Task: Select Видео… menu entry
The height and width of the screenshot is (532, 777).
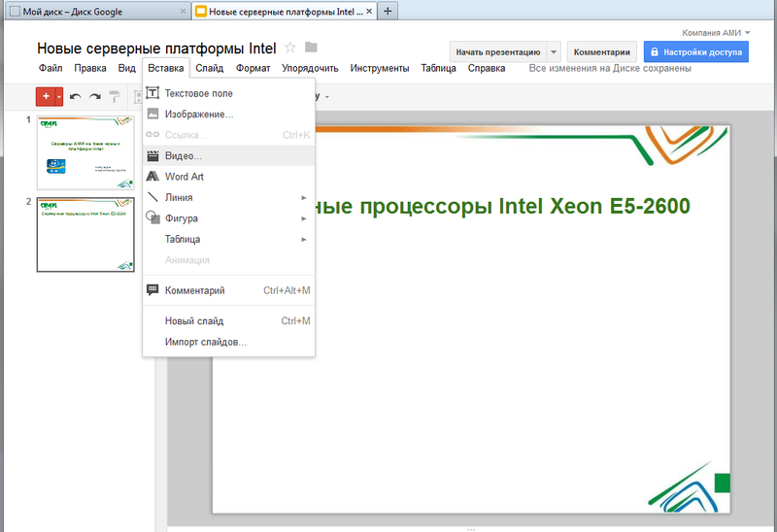Action: pyautogui.click(x=228, y=155)
